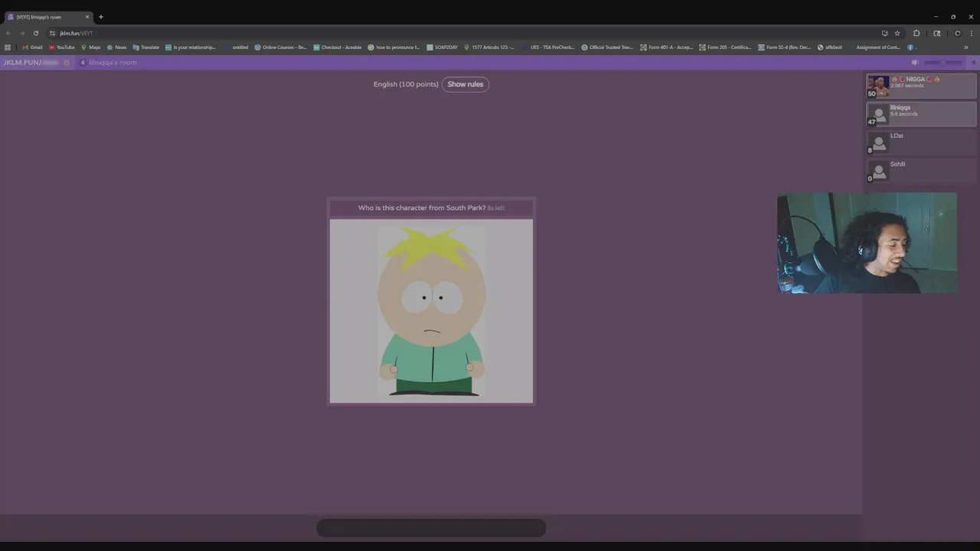Image resolution: width=980 pixels, height=551 pixels.
Task: Go forward using browser forward arrow
Action: click(21, 33)
